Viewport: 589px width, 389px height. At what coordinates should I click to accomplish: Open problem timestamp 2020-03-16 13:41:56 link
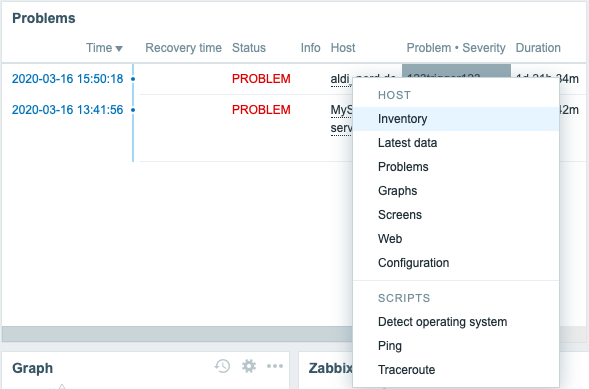point(68,110)
